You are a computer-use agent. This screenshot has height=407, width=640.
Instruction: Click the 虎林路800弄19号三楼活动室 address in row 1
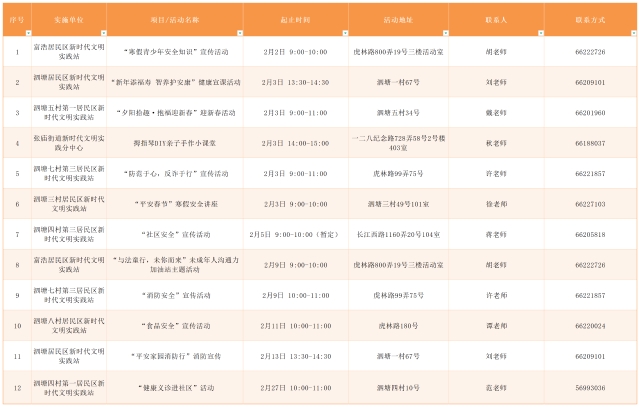pyautogui.click(x=398, y=52)
